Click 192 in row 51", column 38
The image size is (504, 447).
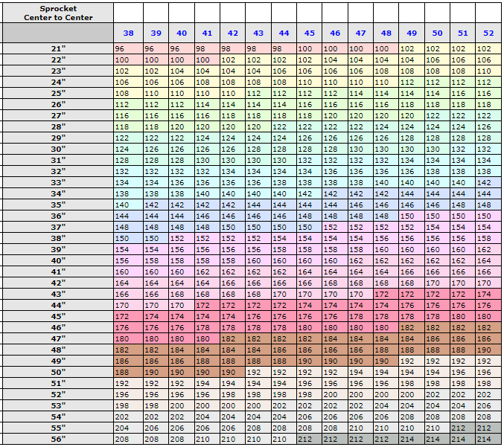pyautogui.click(x=129, y=384)
